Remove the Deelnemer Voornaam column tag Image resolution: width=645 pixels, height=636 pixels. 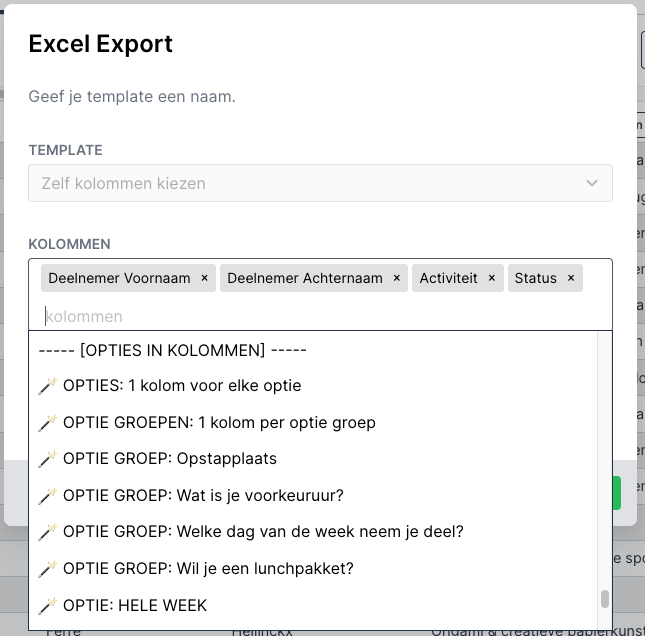204,278
